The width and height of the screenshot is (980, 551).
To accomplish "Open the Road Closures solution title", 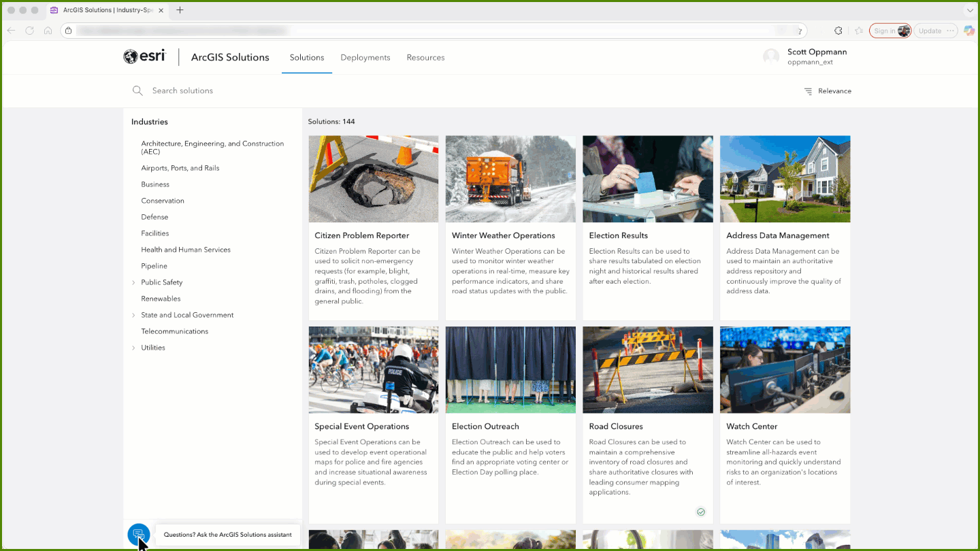I will coord(616,427).
